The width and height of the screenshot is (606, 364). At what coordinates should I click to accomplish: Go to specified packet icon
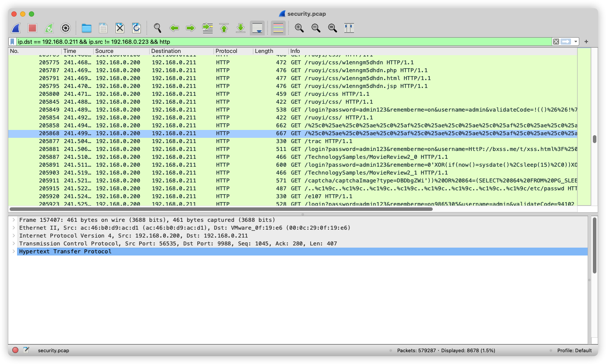(207, 28)
